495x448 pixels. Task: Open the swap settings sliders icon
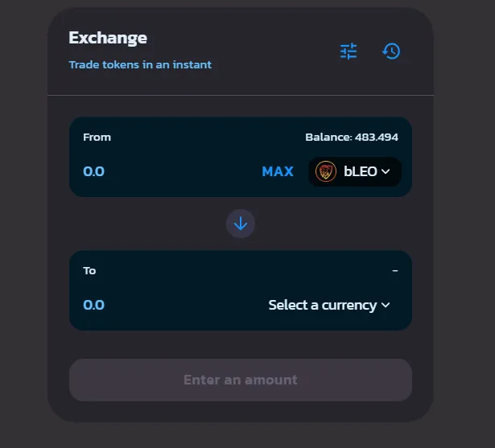pos(349,51)
